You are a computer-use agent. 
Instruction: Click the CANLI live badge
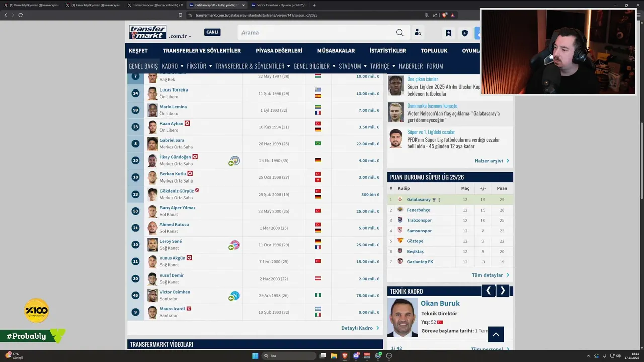[x=212, y=32]
